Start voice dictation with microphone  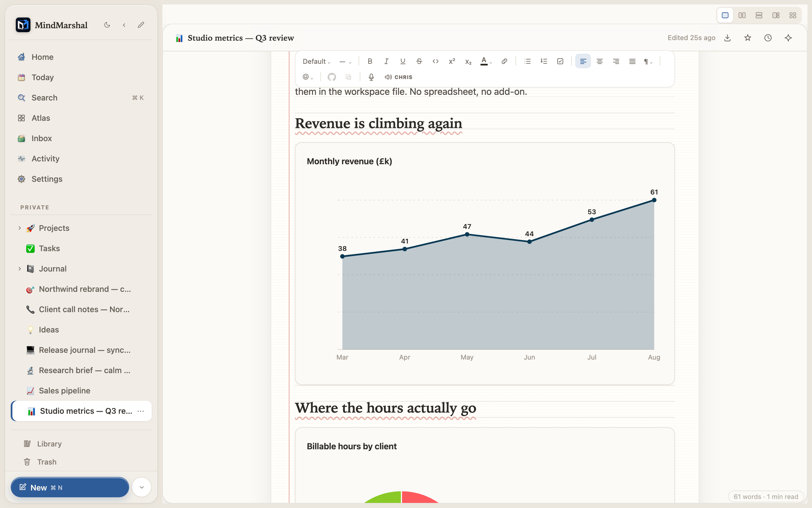click(x=371, y=77)
